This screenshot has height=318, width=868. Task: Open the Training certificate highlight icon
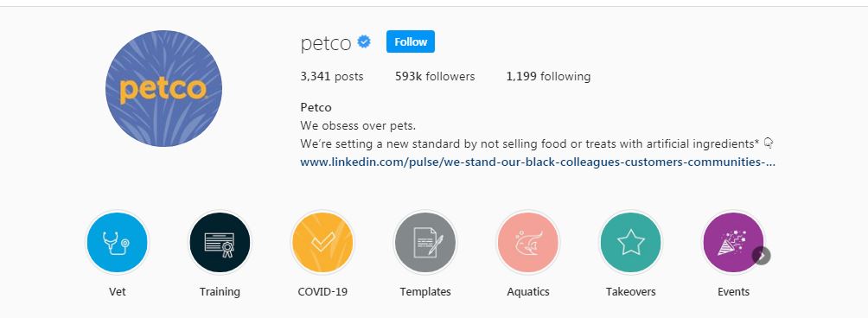tap(220, 243)
